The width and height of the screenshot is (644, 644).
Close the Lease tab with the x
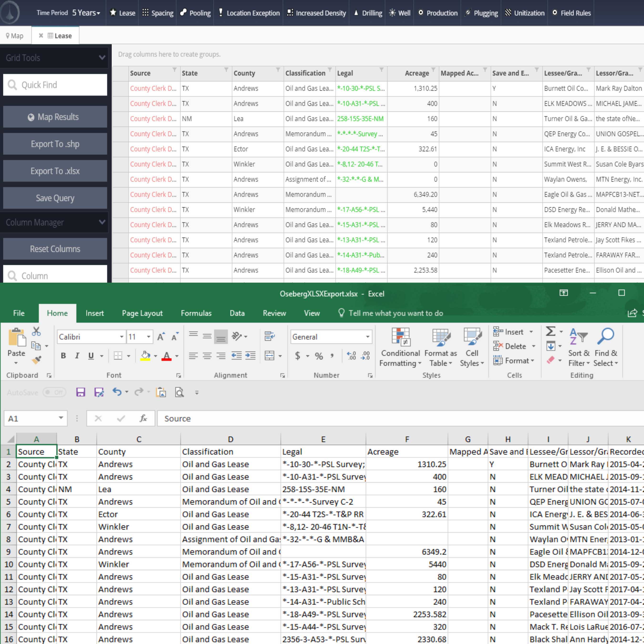(41, 36)
